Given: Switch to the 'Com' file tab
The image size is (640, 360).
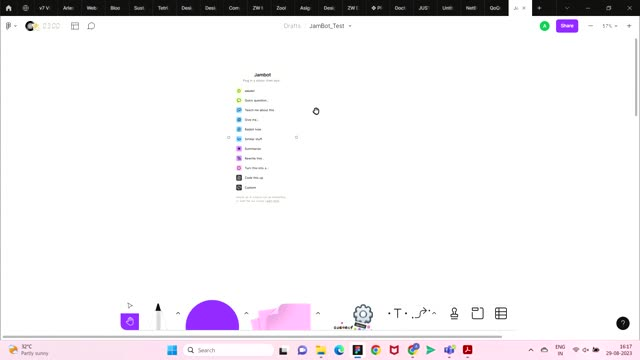Looking at the screenshot, I should 234,8.
